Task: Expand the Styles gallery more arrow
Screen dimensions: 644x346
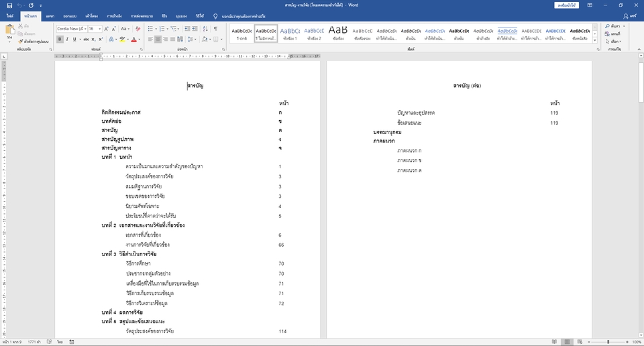Action: coord(595,40)
